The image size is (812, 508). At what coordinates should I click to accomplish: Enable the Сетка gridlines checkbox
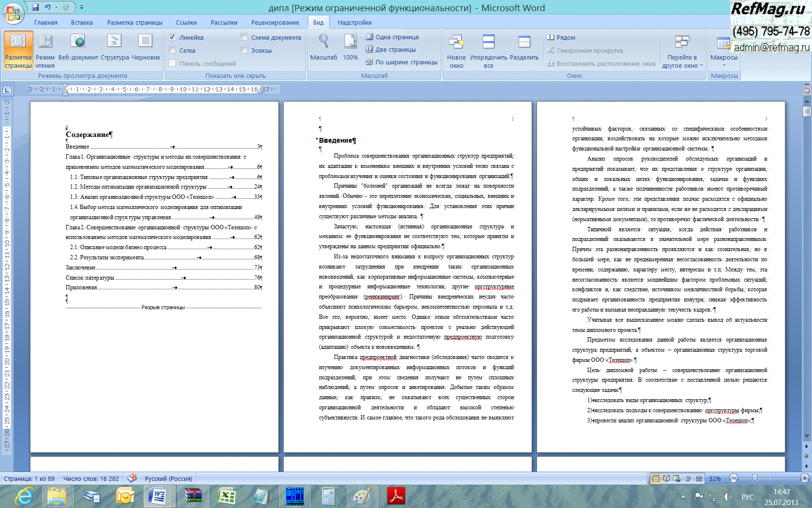click(173, 50)
